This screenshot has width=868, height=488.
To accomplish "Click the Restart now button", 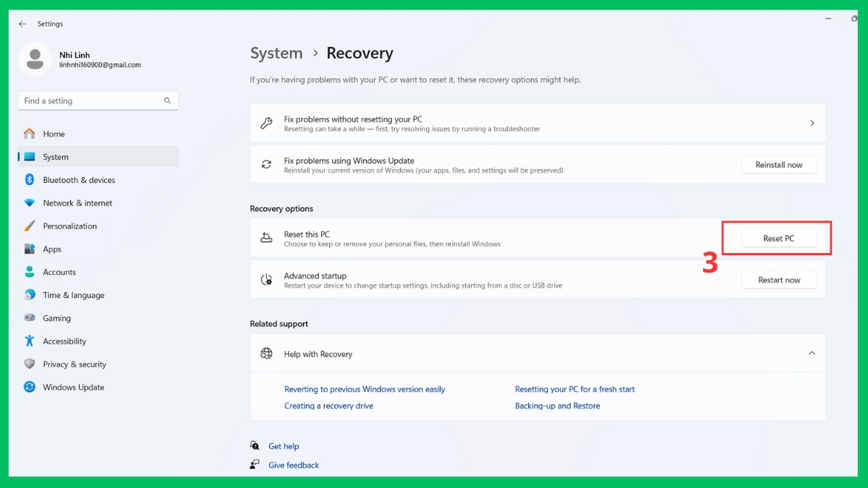I will (x=779, y=280).
